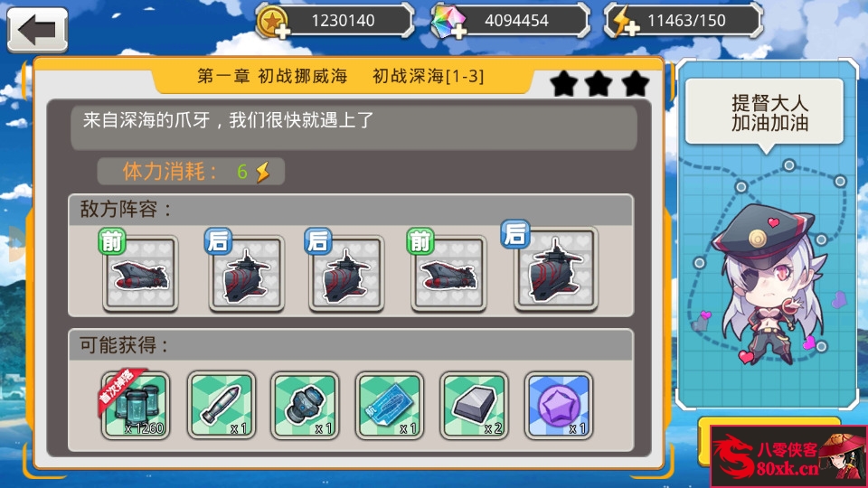View the torpedo shell reward item

(x=221, y=406)
